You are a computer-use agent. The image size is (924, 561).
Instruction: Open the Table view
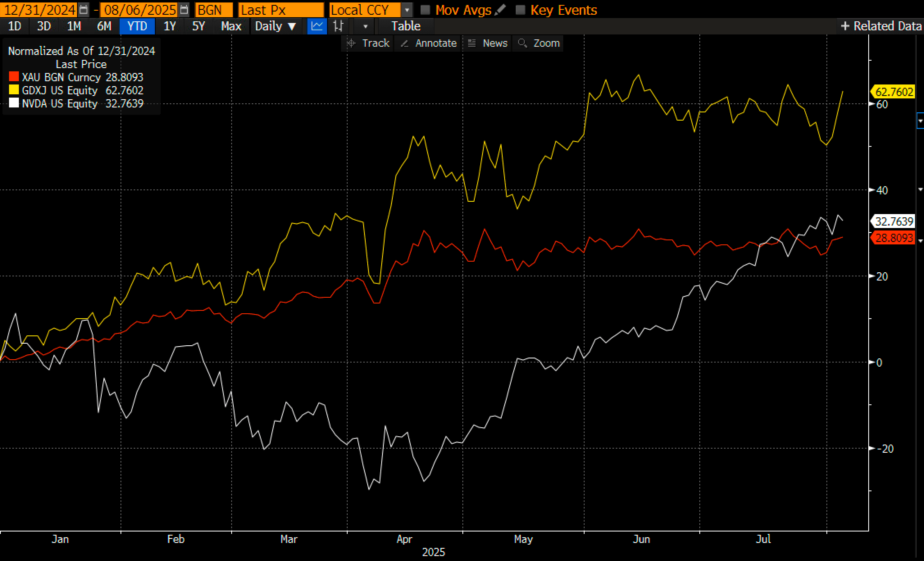[405, 26]
